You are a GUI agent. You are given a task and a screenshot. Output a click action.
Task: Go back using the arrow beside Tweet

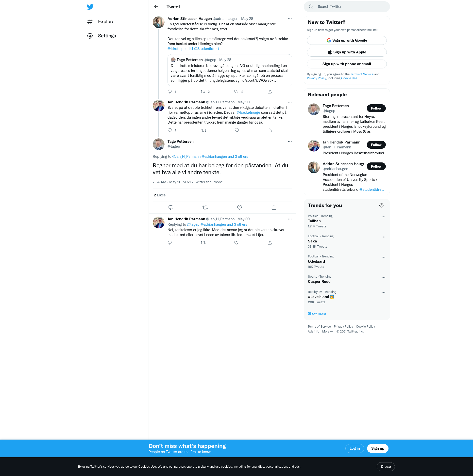click(x=156, y=7)
